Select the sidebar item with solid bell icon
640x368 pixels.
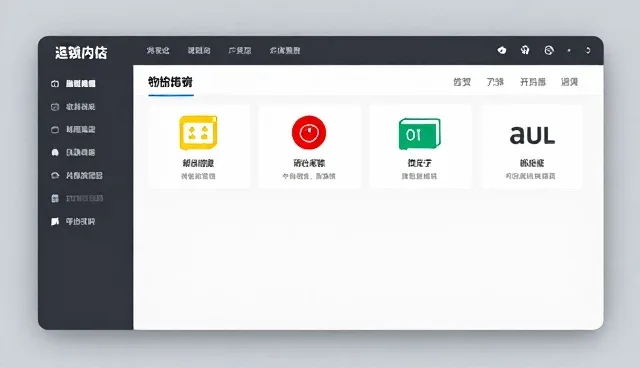pyautogui.click(x=73, y=153)
